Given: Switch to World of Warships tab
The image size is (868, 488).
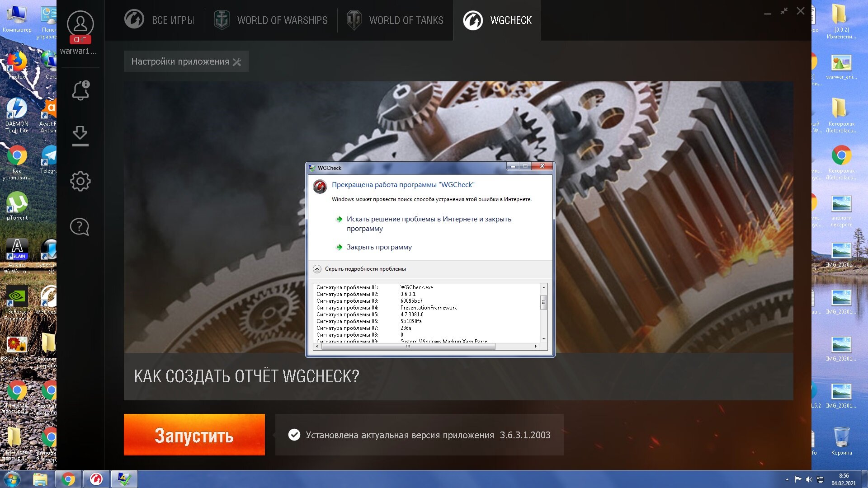Looking at the screenshot, I should point(271,20).
